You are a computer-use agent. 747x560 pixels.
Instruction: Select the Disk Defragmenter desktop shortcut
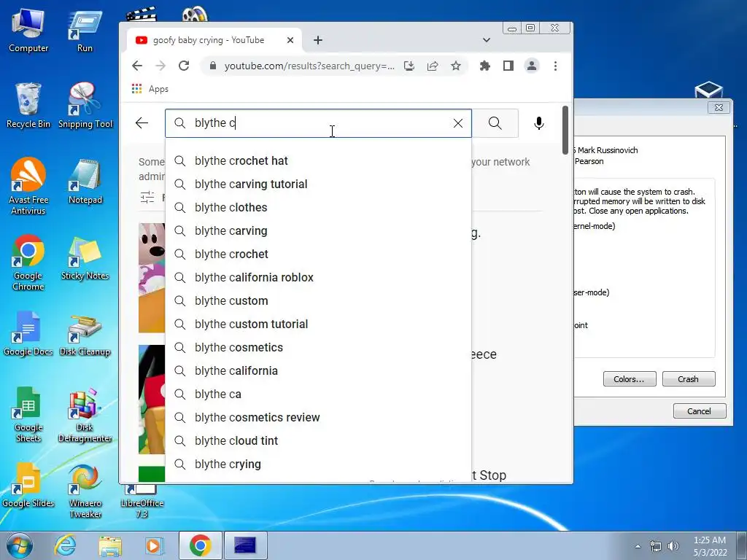85,414
